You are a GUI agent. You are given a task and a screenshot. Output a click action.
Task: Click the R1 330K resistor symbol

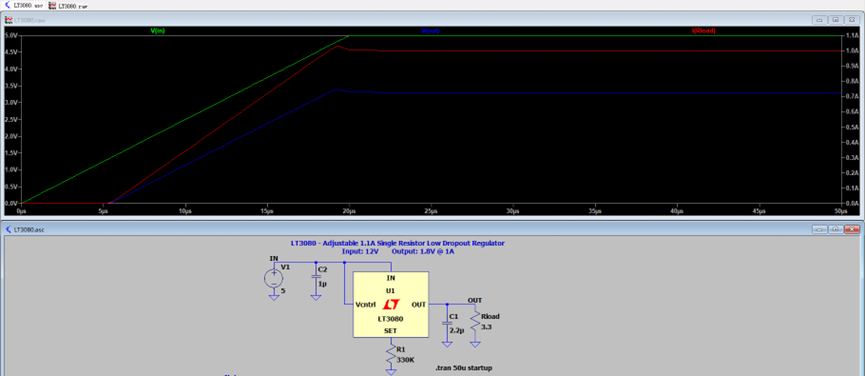(391, 353)
